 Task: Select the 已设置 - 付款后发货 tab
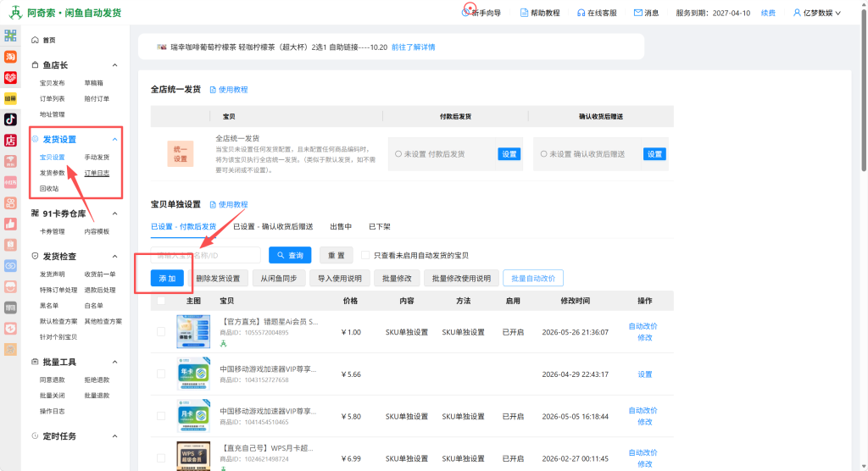tap(183, 226)
